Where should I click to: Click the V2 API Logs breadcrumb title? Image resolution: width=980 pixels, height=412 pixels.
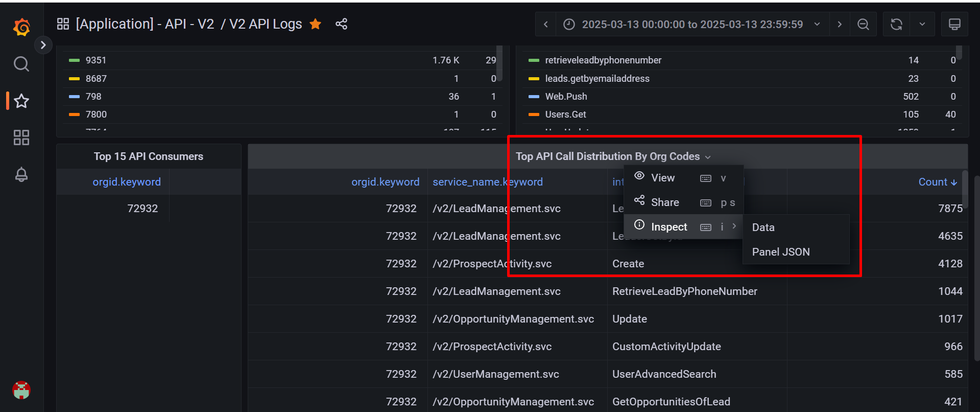(x=266, y=24)
